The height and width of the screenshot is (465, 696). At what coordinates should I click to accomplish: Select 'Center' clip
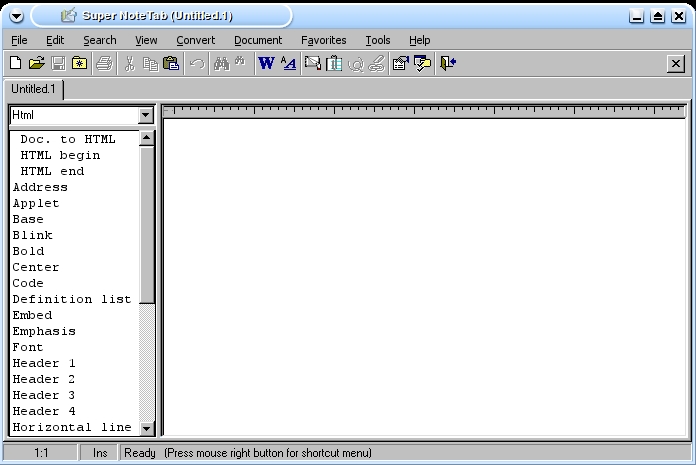(36, 267)
